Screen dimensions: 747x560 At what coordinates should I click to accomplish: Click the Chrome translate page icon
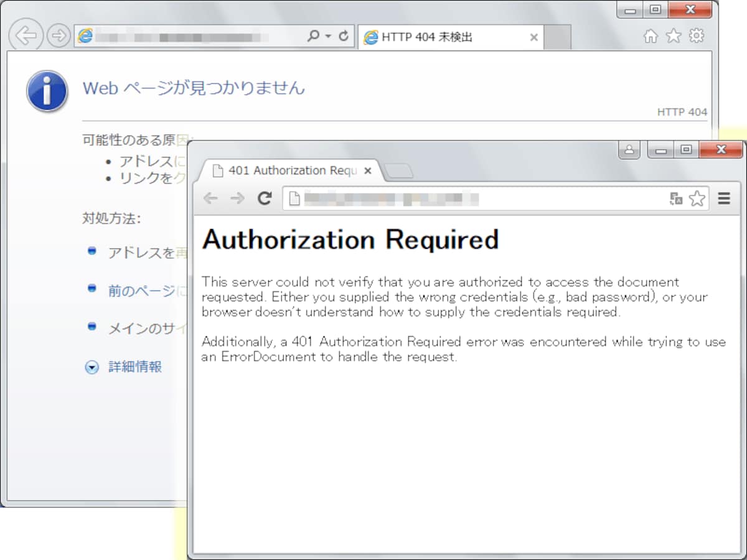coord(676,199)
